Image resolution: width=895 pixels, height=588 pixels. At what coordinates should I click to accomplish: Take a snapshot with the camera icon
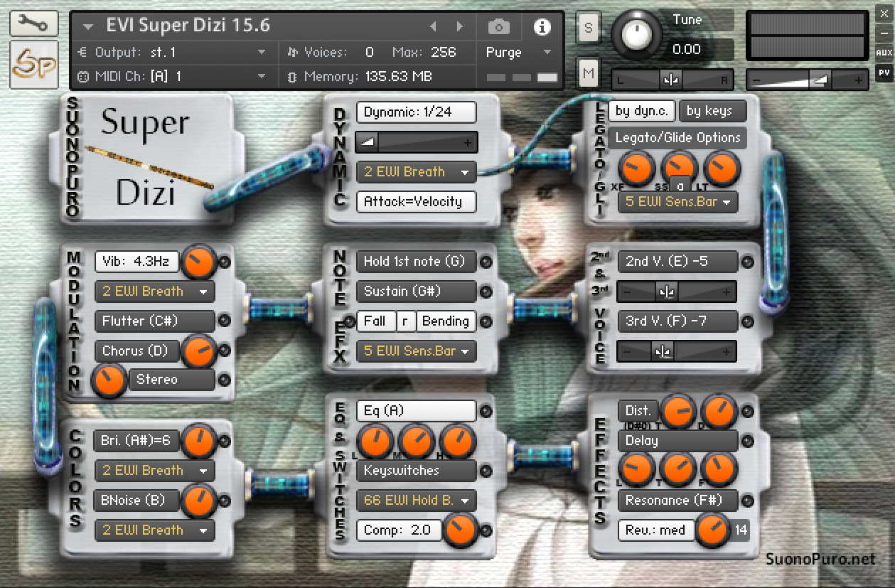pyautogui.click(x=499, y=27)
